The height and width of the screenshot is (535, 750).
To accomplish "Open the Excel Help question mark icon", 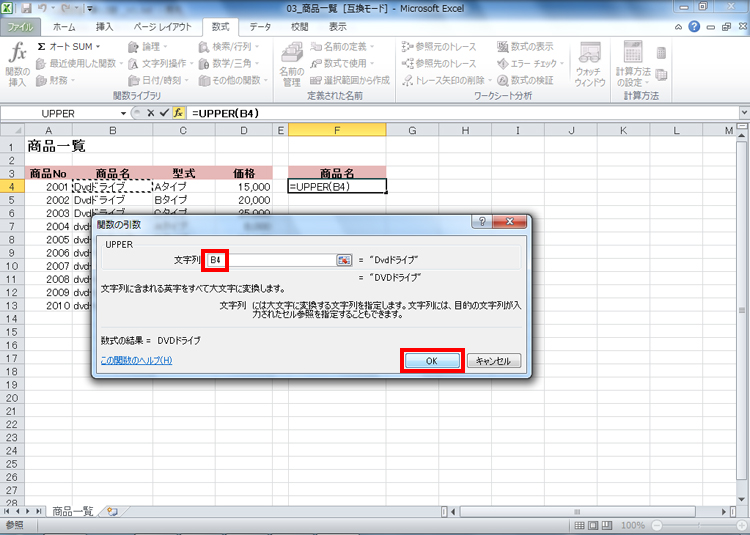I will coord(694,27).
